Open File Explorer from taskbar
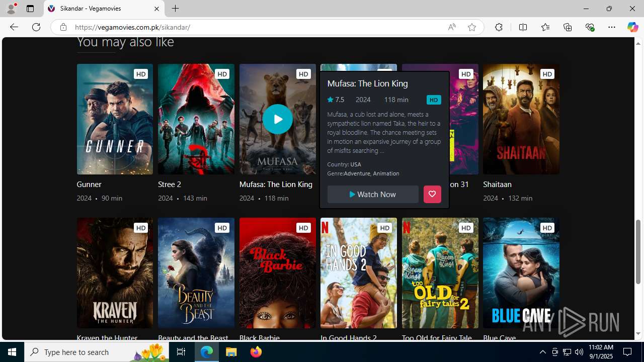The height and width of the screenshot is (362, 644). [x=231, y=352]
